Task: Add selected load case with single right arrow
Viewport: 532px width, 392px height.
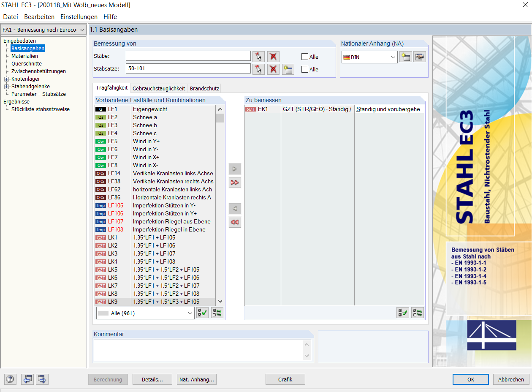Action: tap(235, 169)
